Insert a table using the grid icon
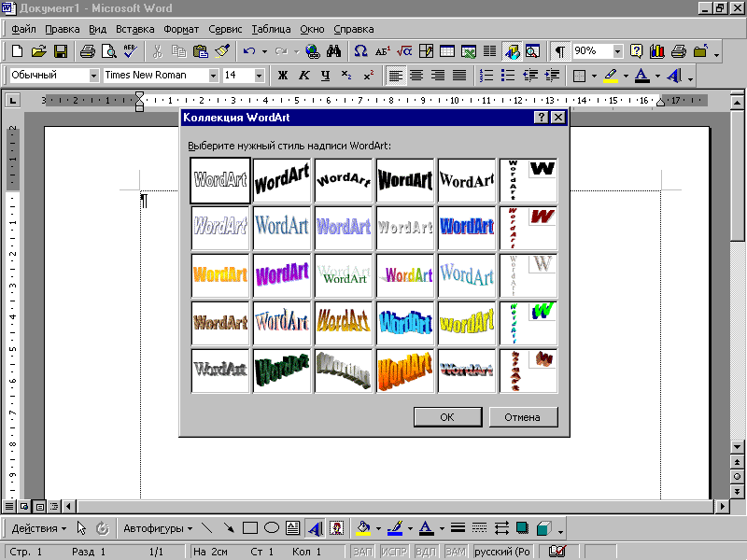 click(x=447, y=51)
